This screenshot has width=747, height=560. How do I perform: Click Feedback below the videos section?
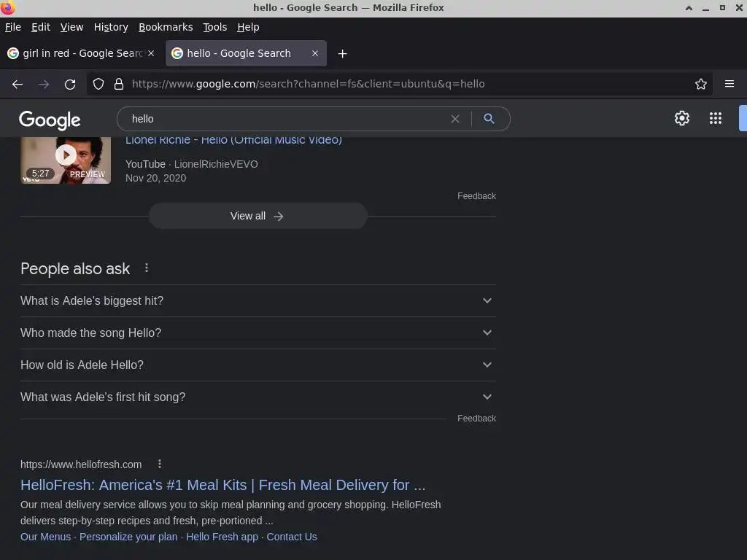pyautogui.click(x=476, y=196)
